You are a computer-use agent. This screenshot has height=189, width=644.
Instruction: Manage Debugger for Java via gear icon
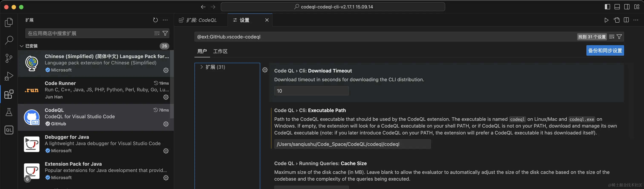[166, 151]
